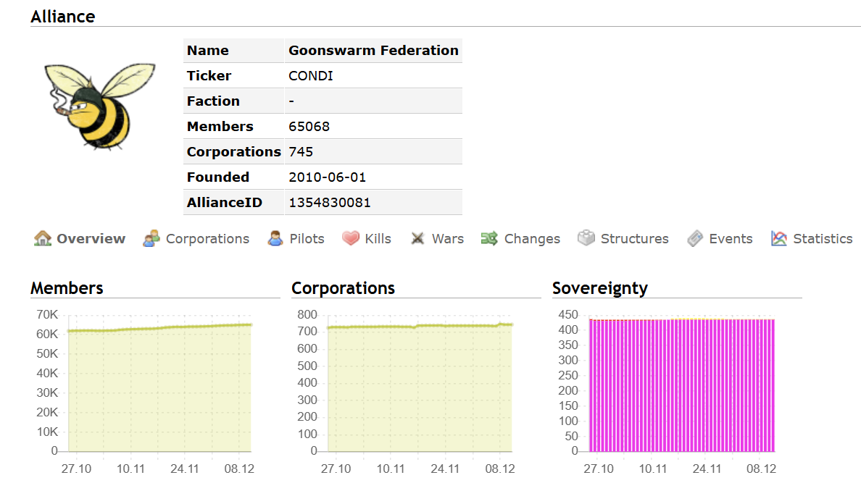Open the Corporations tab
This screenshot has width=861, height=504.
tap(207, 239)
